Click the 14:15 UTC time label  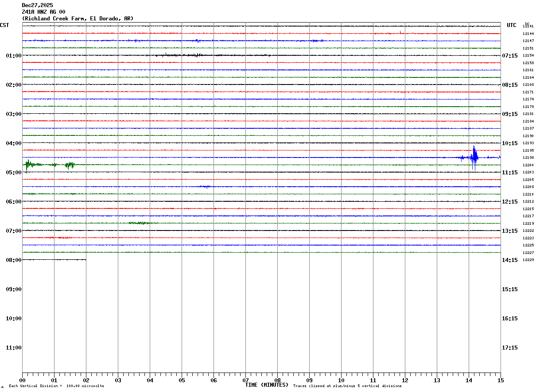click(x=509, y=260)
